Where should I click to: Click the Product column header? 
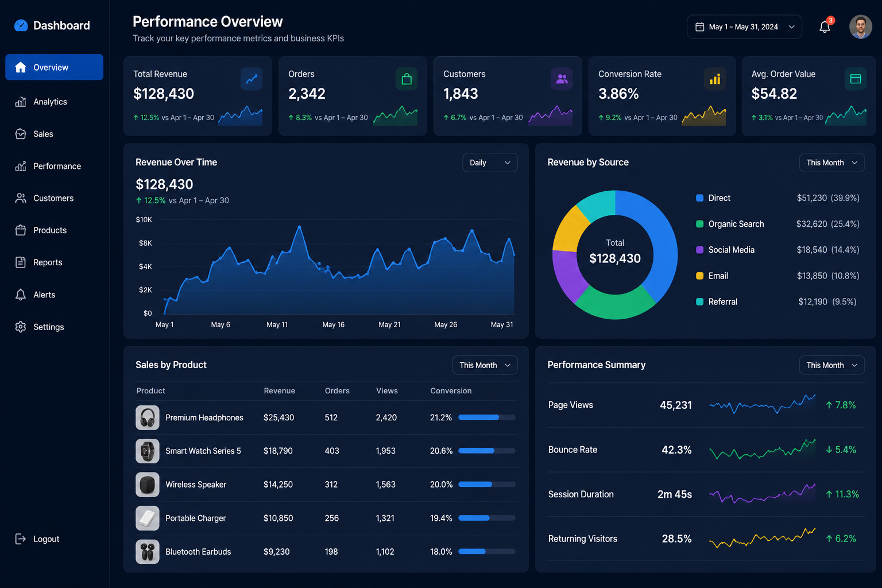point(151,390)
